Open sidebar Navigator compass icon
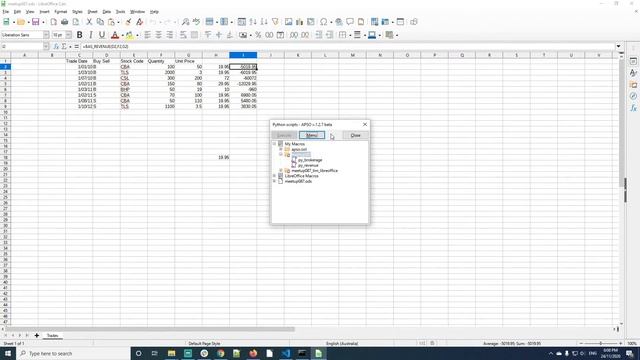The image size is (640, 360). pos(633,96)
